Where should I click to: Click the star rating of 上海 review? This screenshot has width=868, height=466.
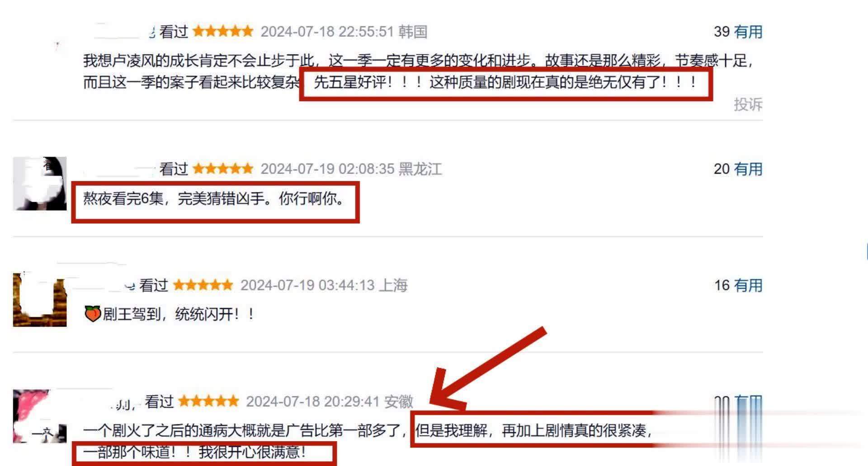pos(203,285)
